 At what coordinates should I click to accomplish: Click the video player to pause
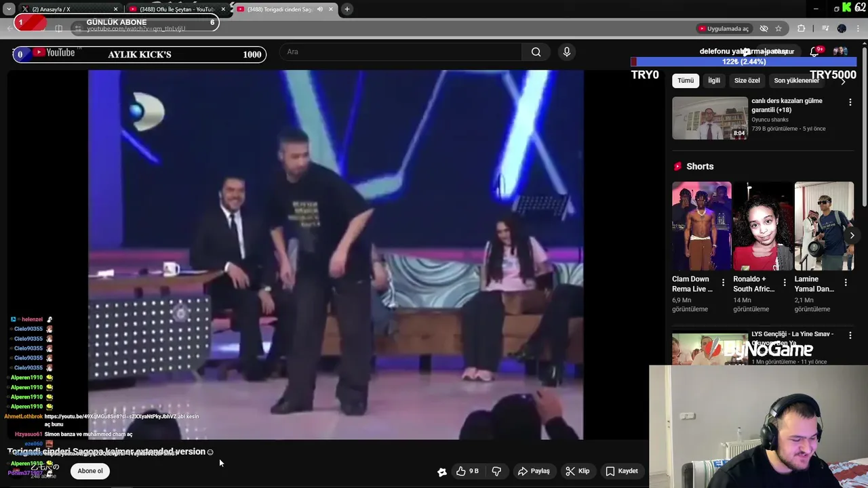[336, 255]
